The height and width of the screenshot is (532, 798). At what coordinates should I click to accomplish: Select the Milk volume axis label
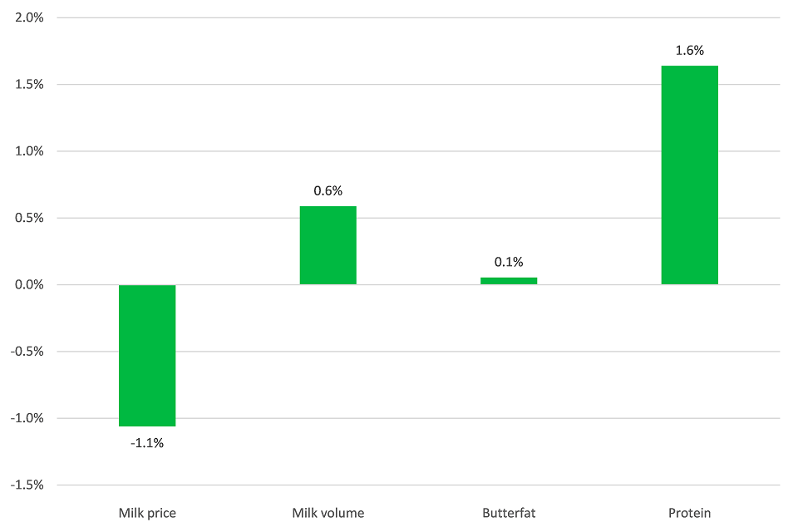(x=328, y=513)
